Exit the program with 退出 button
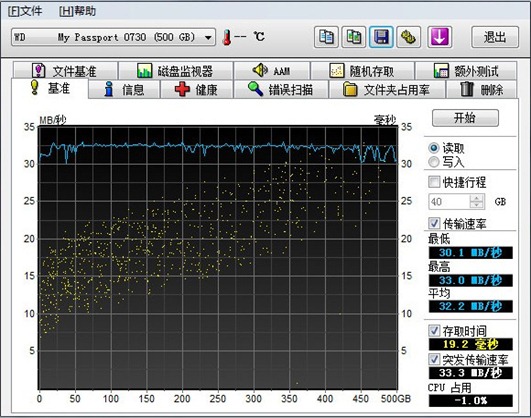The image size is (531, 418). click(x=495, y=37)
